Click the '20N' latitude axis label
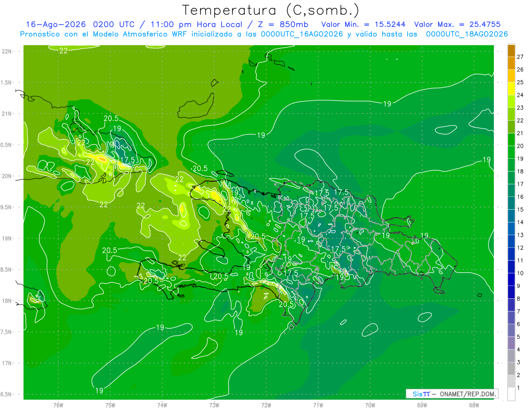The width and height of the screenshot is (532, 411). 8,176
